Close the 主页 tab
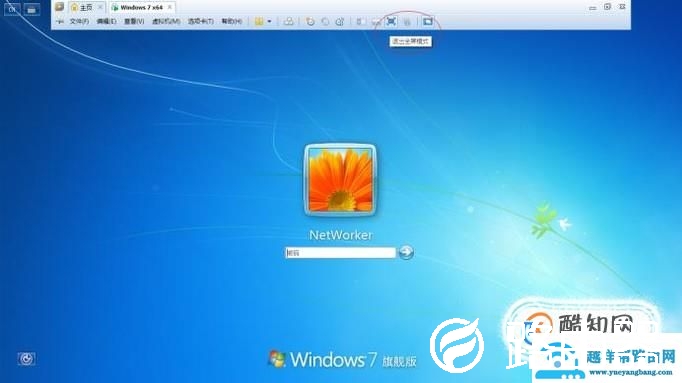The height and width of the screenshot is (383, 682). click(x=100, y=7)
